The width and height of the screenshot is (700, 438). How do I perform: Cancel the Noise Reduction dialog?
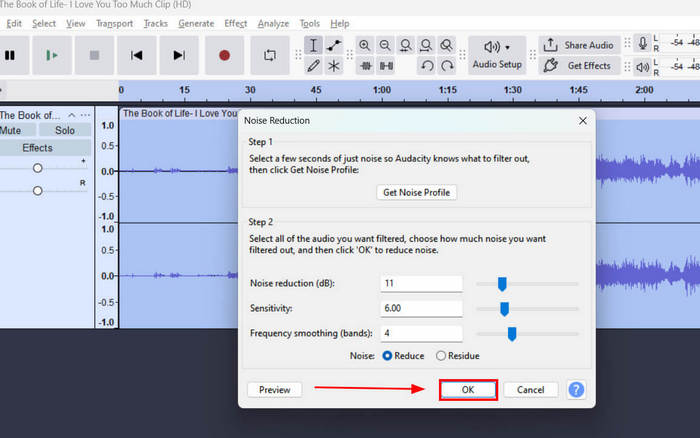[530, 390]
